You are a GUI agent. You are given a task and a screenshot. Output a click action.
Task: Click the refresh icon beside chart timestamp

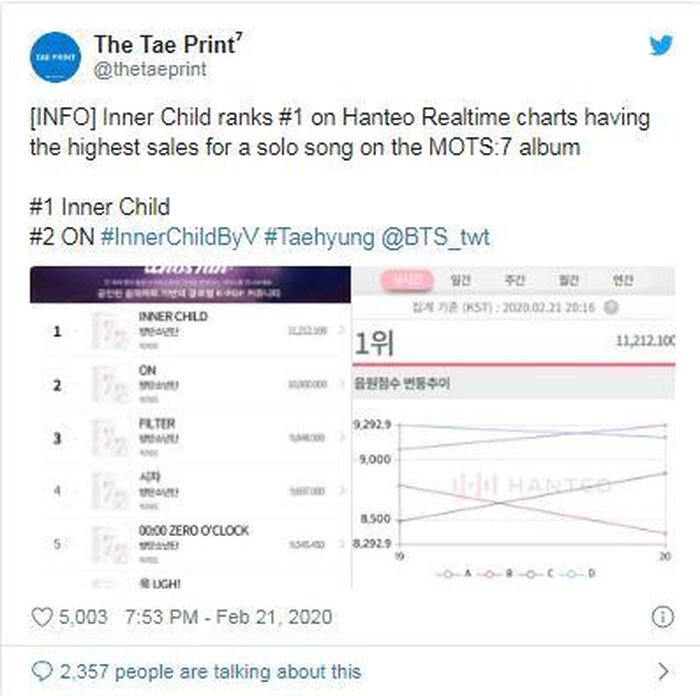point(611,307)
